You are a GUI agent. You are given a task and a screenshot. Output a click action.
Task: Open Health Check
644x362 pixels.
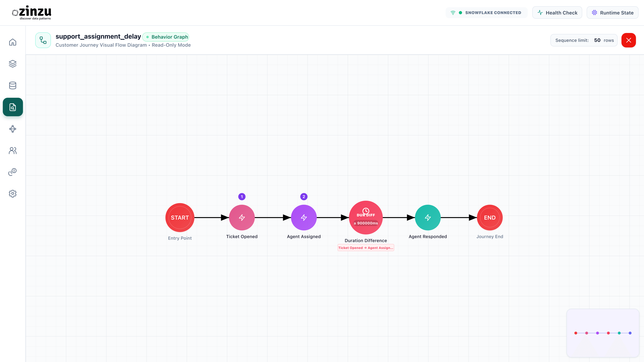click(x=557, y=13)
